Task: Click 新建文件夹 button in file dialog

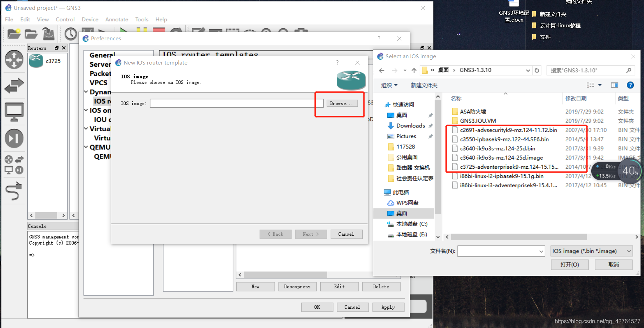Action: pos(424,85)
